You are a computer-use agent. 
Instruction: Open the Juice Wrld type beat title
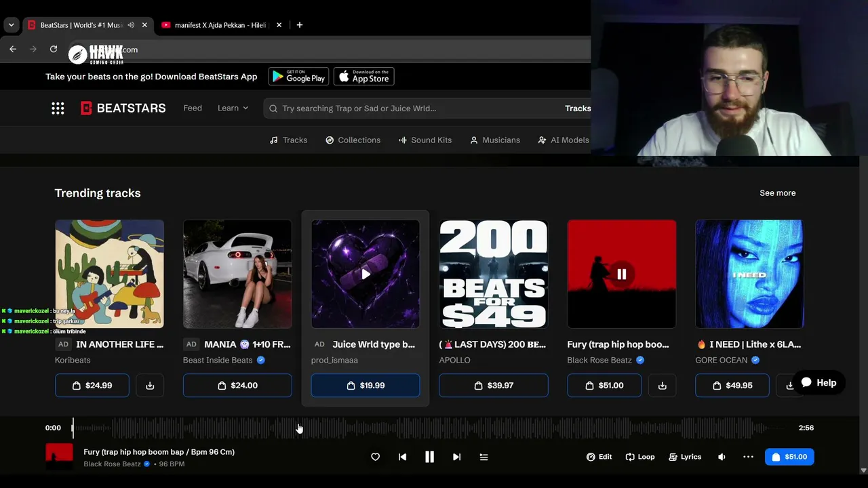(374, 344)
